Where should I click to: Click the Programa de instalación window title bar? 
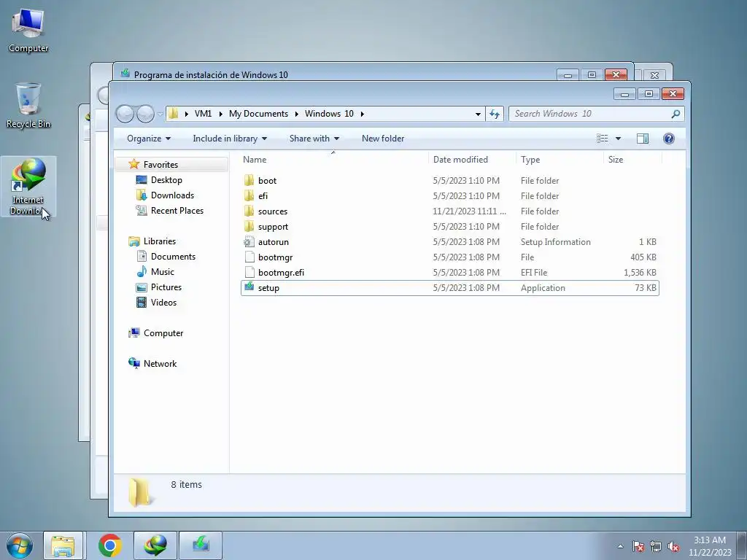coord(333,74)
